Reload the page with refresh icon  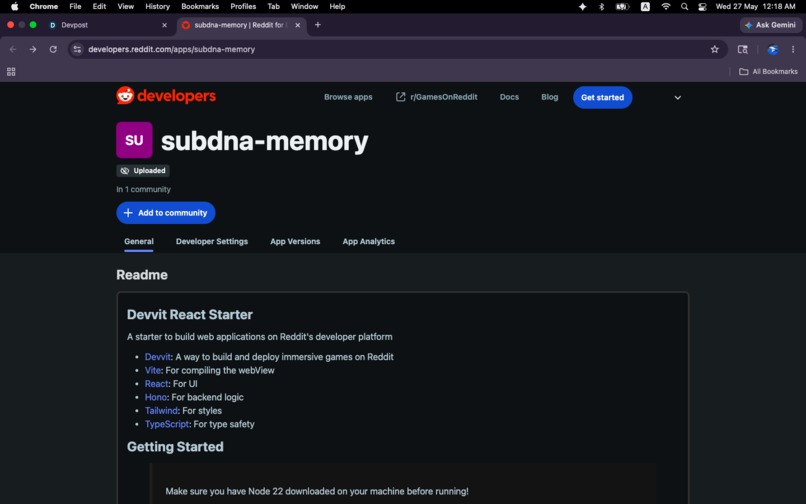53,49
